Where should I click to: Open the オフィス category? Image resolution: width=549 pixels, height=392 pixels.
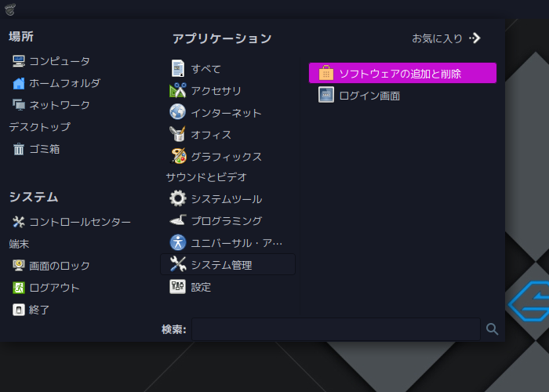point(227,134)
